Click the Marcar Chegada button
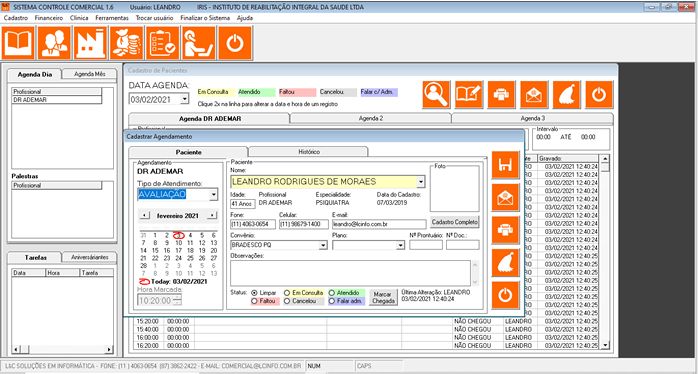698x374 pixels. (x=383, y=297)
